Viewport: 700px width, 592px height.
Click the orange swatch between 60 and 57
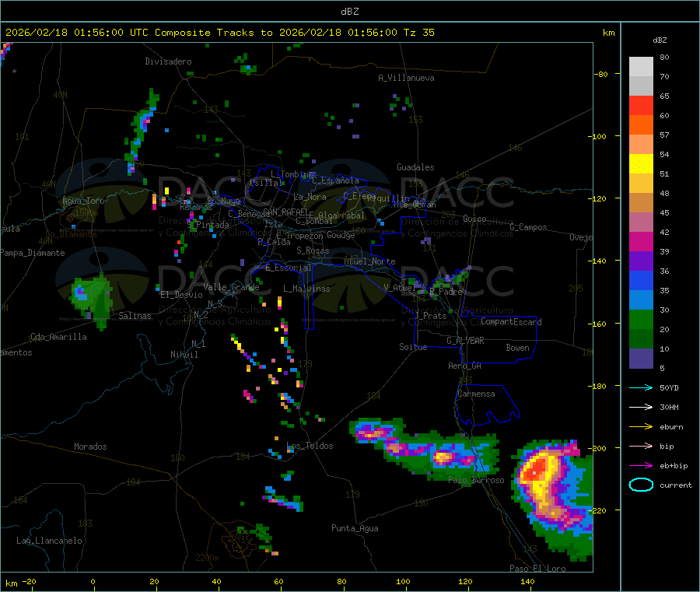[641, 125]
